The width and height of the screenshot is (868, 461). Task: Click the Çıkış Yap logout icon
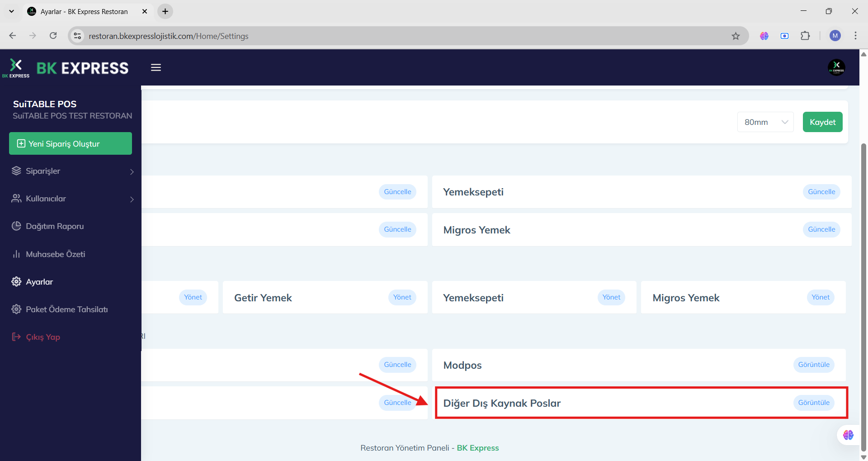pyautogui.click(x=16, y=337)
